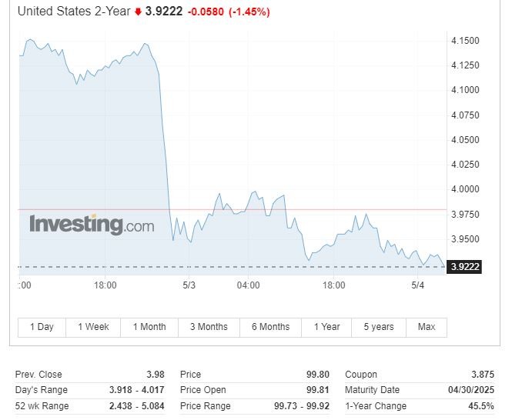Click the 04:00 time marker on axis
Image resolution: width=512 pixels, height=420 pixels.
(x=248, y=285)
